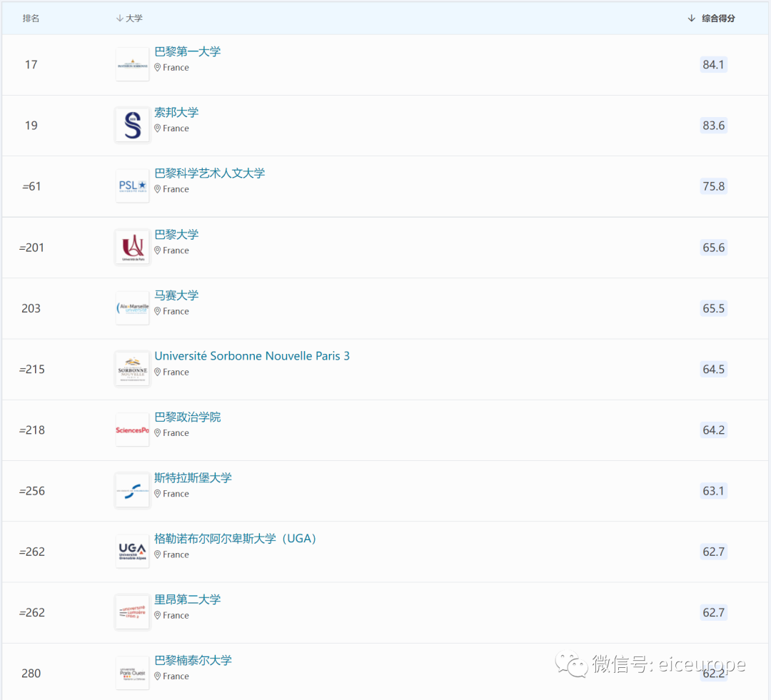Image resolution: width=771 pixels, height=700 pixels.
Task: Sort by 综合得分 column arrow
Action: click(x=691, y=18)
